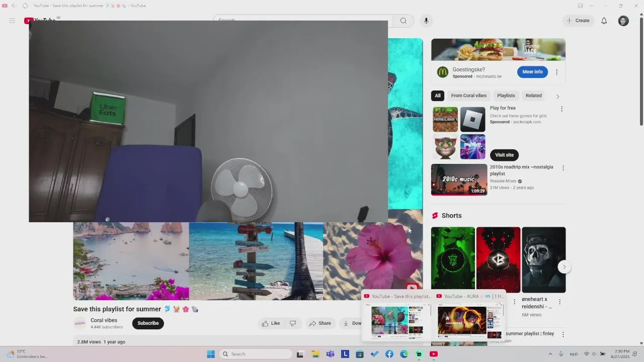Open the weather widget showing 22°C
Viewport: 644px width, 362px height.
pyautogui.click(x=28, y=354)
